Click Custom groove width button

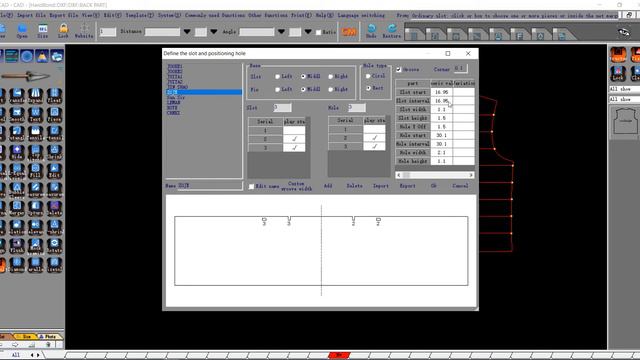point(296,186)
